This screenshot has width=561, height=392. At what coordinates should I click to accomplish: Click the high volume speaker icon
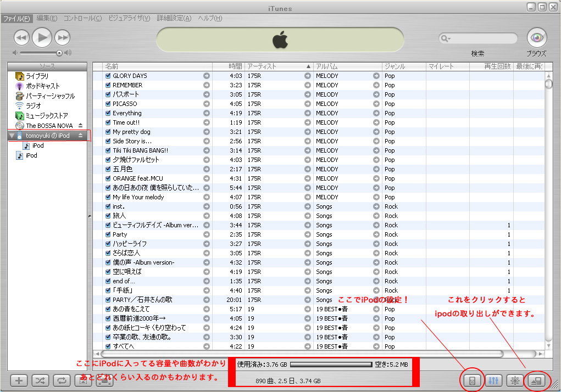pos(68,53)
